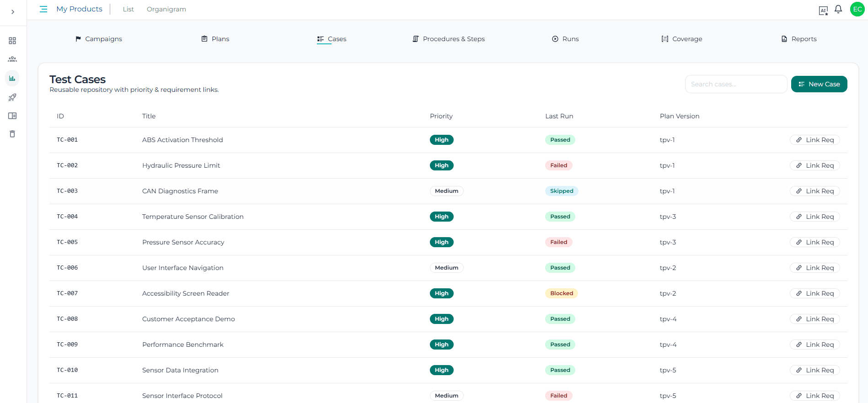Focus the Search cases input field
Screen dimensions: 868x403
pyautogui.click(x=735, y=84)
